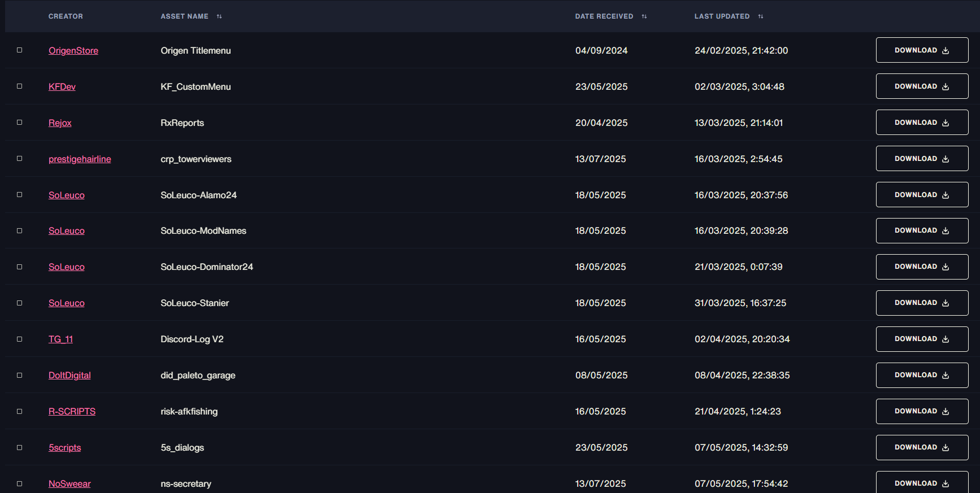Image resolution: width=980 pixels, height=493 pixels.
Task: Open the R-SCRIPTS creator link
Action: click(x=72, y=412)
